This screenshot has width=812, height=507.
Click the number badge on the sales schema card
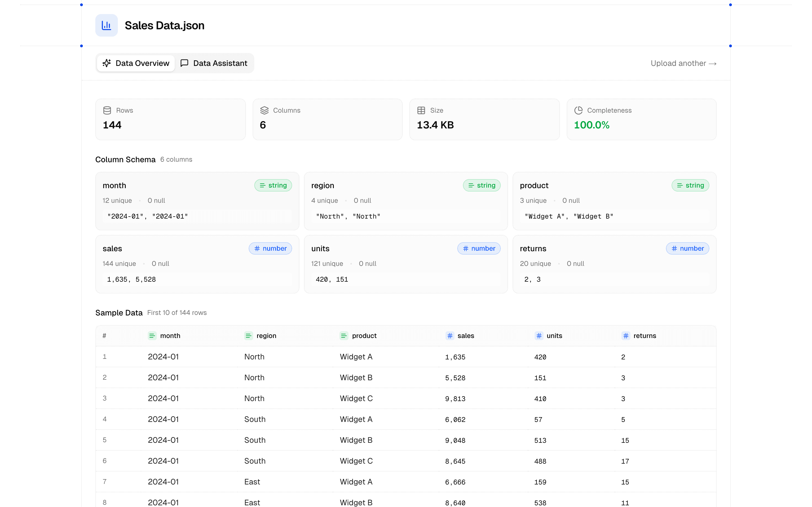(270, 248)
